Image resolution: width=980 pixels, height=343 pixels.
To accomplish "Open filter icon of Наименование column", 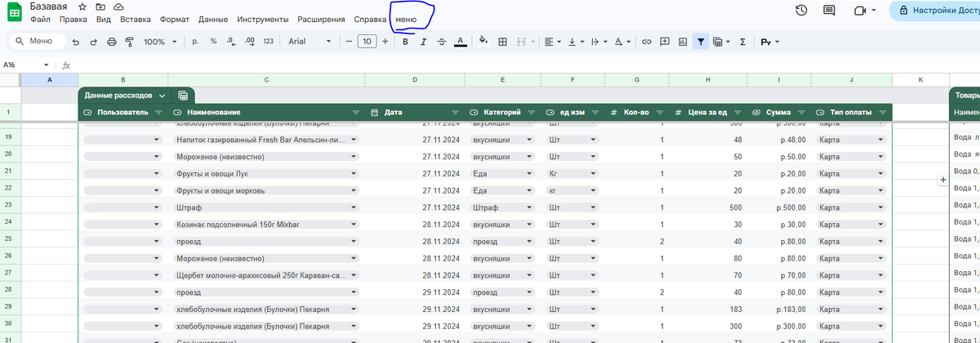I will (x=354, y=112).
